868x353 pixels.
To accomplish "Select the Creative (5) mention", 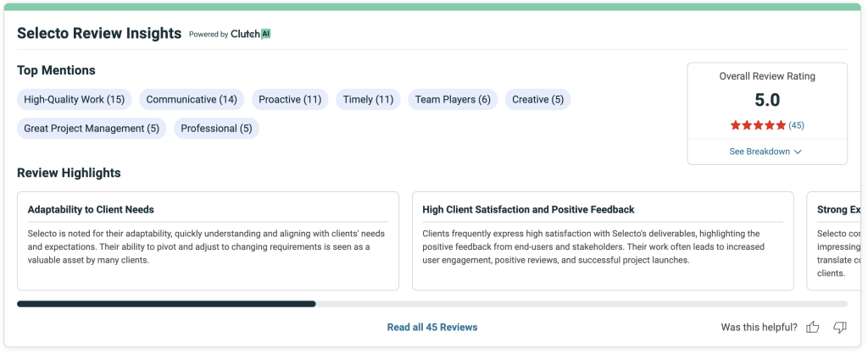I will coord(537,100).
